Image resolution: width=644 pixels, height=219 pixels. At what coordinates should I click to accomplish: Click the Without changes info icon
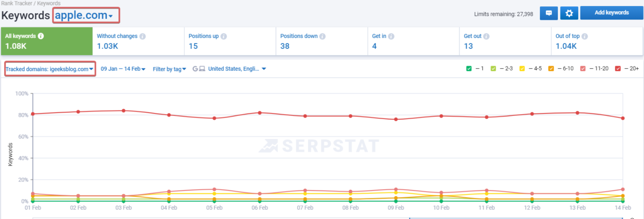tap(143, 36)
